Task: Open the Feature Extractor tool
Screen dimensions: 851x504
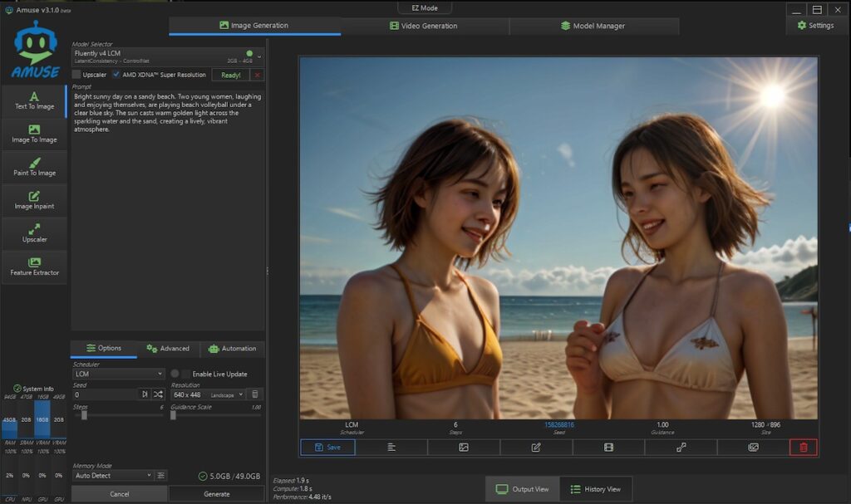Action: pos(34,267)
